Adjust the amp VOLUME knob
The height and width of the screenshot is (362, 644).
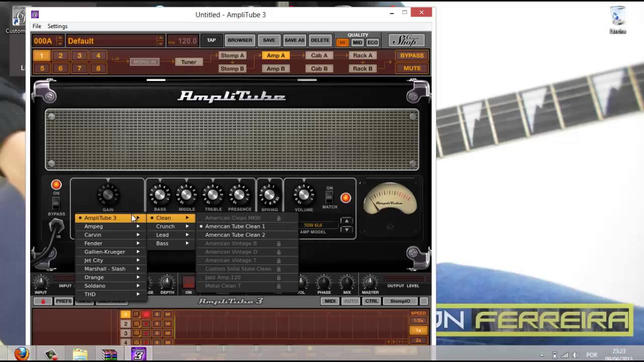click(303, 195)
